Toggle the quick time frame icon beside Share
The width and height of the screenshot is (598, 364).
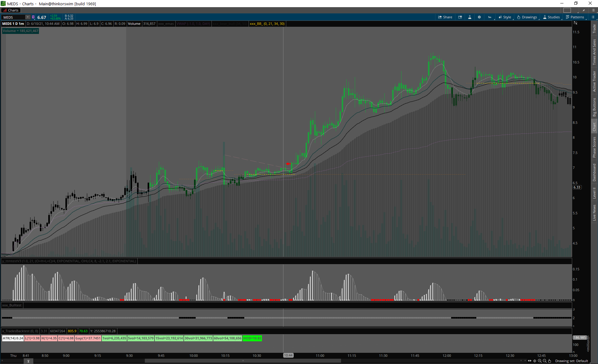coord(460,17)
